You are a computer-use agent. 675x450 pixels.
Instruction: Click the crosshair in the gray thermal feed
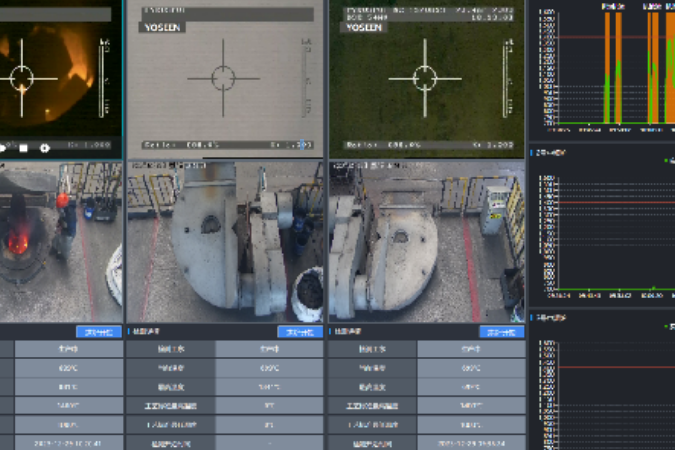pos(223,77)
